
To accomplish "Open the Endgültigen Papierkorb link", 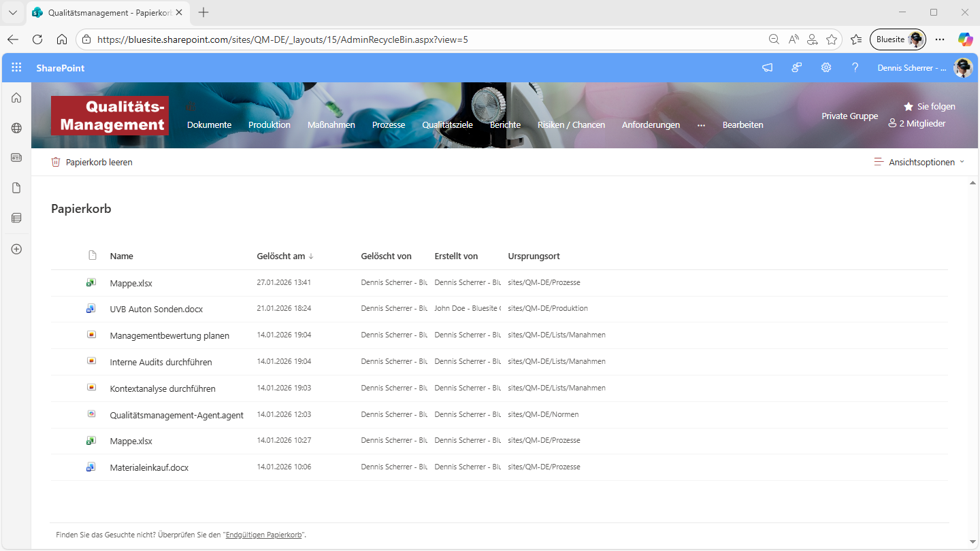I will [263, 535].
